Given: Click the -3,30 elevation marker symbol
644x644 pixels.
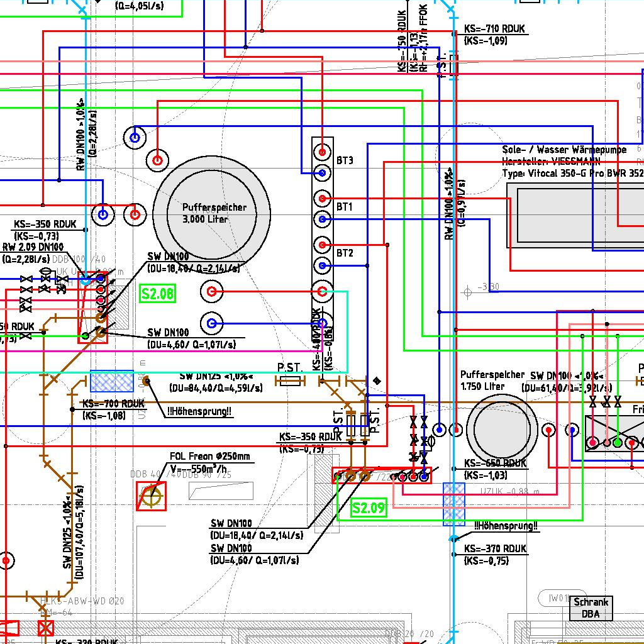Looking at the screenshot, I should tap(467, 292).
